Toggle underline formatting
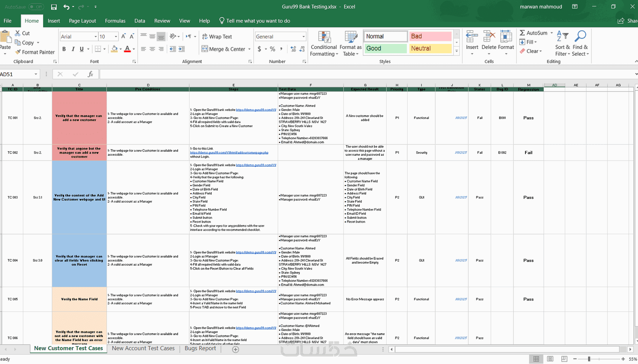 pos(81,49)
